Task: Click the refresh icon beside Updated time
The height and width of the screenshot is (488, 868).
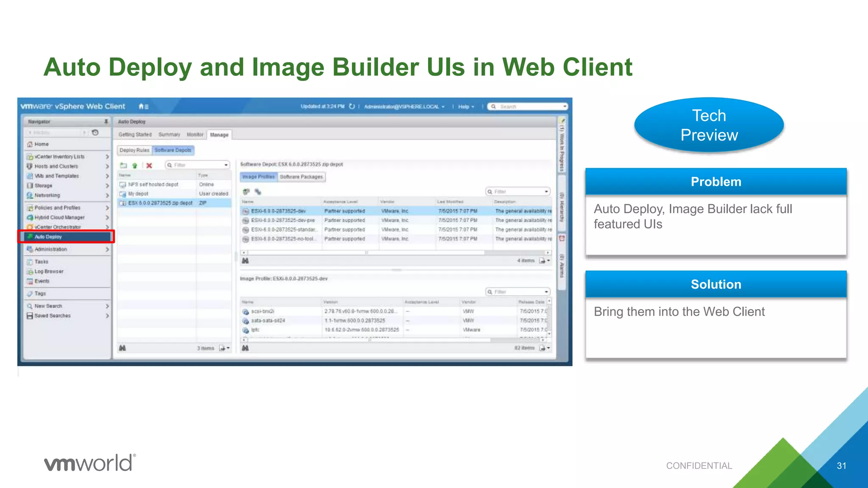Action: [x=352, y=106]
